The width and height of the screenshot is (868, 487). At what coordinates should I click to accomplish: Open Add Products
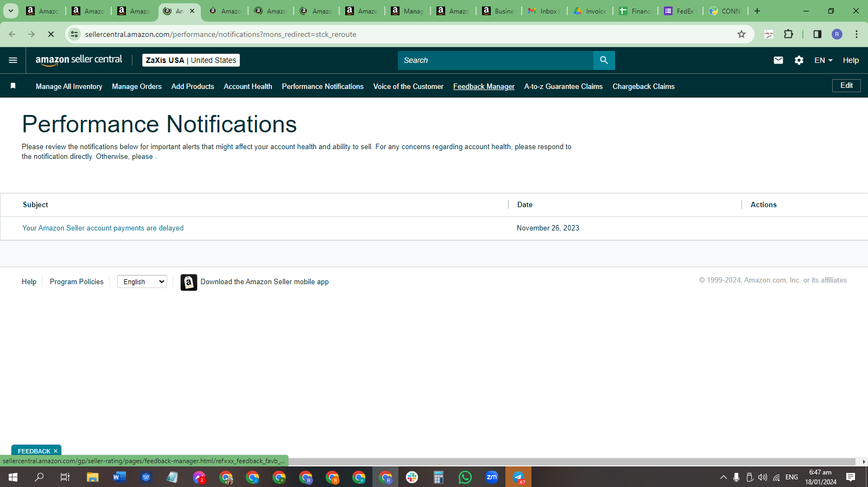coord(193,86)
